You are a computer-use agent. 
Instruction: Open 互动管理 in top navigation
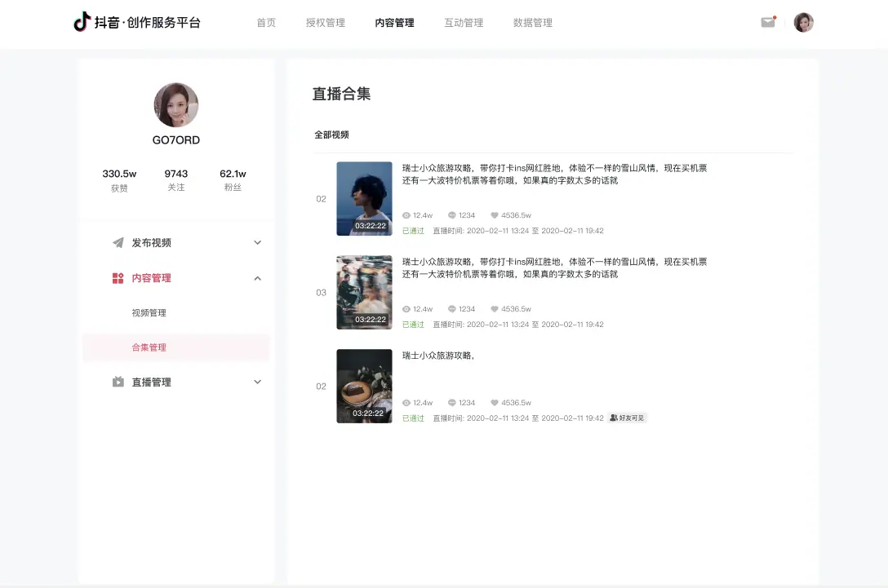click(x=464, y=23)
